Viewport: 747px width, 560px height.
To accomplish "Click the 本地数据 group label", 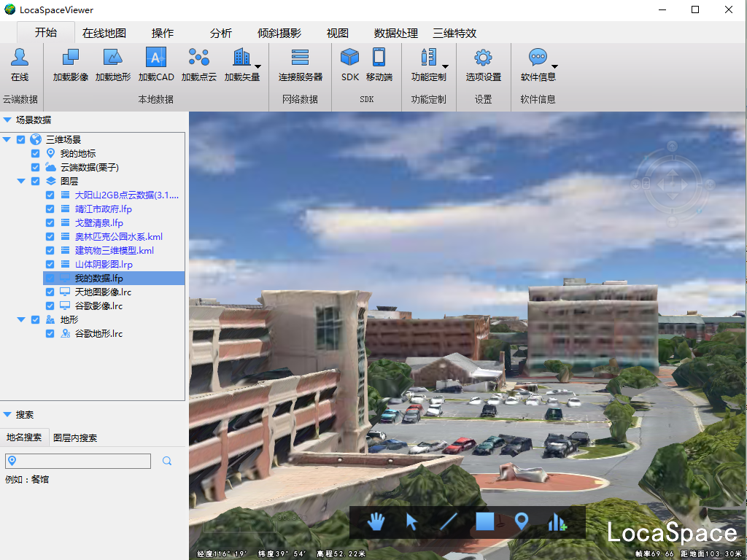I will point(156,99).
